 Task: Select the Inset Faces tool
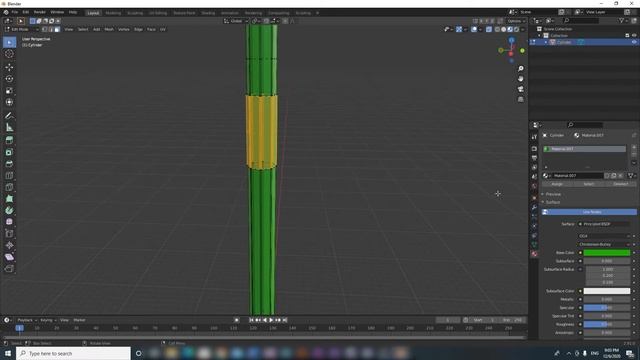tap(9, 152)
